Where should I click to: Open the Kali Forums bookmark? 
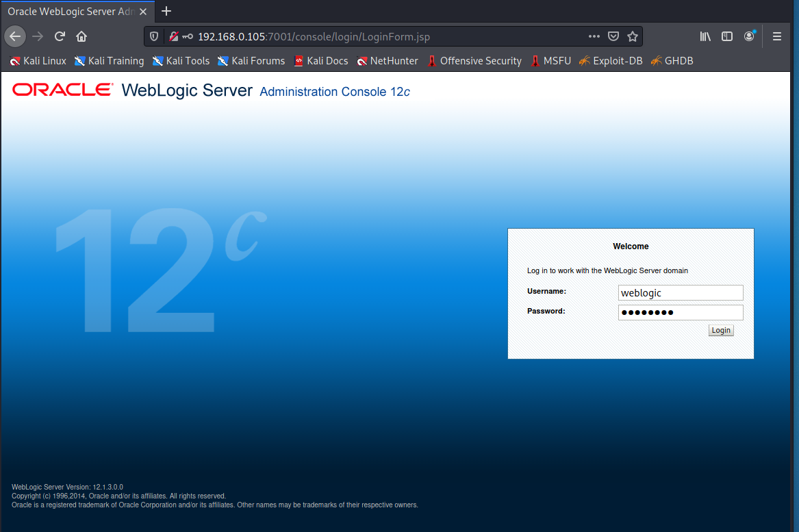pos(251,61)
